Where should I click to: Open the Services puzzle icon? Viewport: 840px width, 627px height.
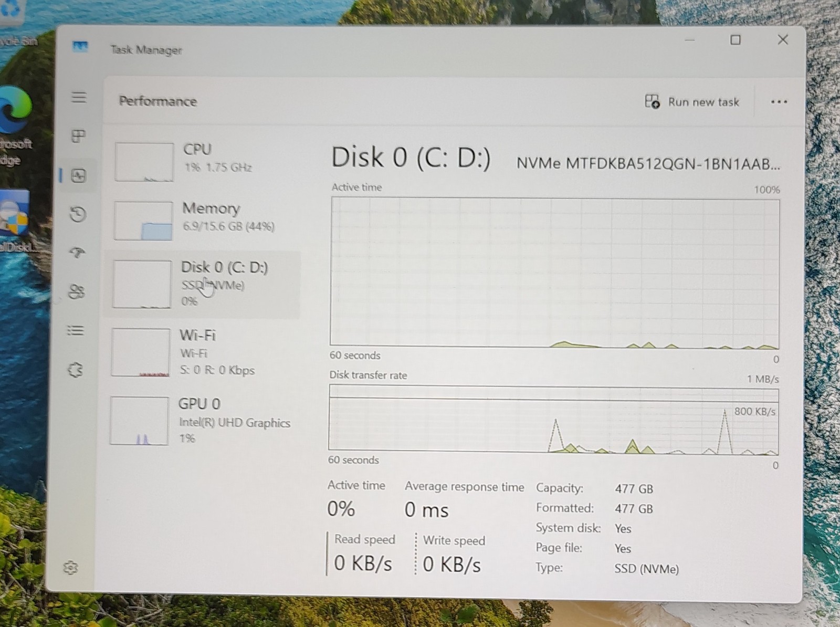[75, 370]
